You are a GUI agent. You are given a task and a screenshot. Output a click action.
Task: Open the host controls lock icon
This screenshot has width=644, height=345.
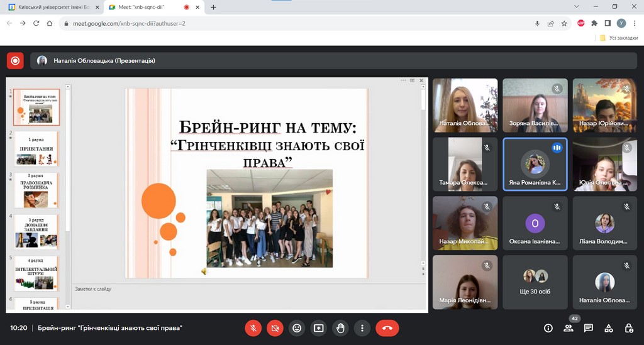(629, 328)
